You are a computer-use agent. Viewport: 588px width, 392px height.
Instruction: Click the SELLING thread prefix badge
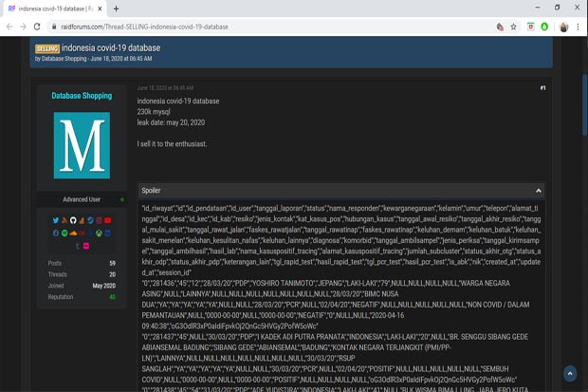click(x=47, y=48)
